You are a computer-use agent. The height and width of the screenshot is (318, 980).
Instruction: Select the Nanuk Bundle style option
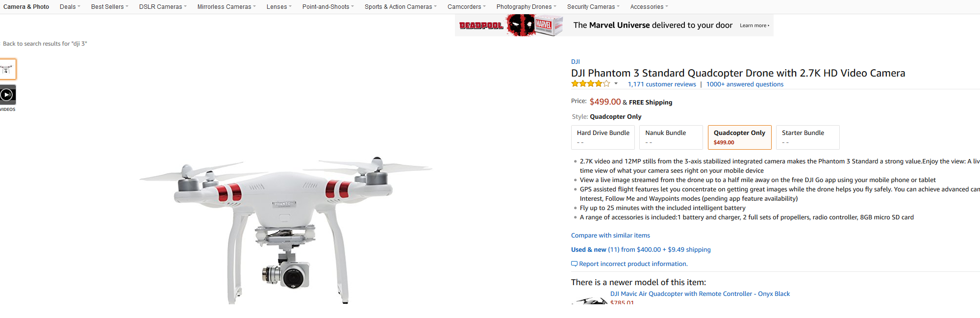pos(671,137)
